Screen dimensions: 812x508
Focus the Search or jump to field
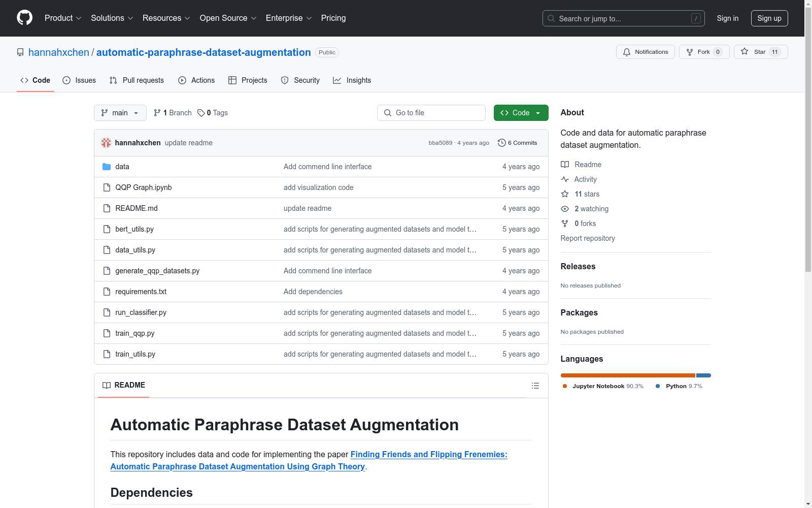[x=624, y=18]
